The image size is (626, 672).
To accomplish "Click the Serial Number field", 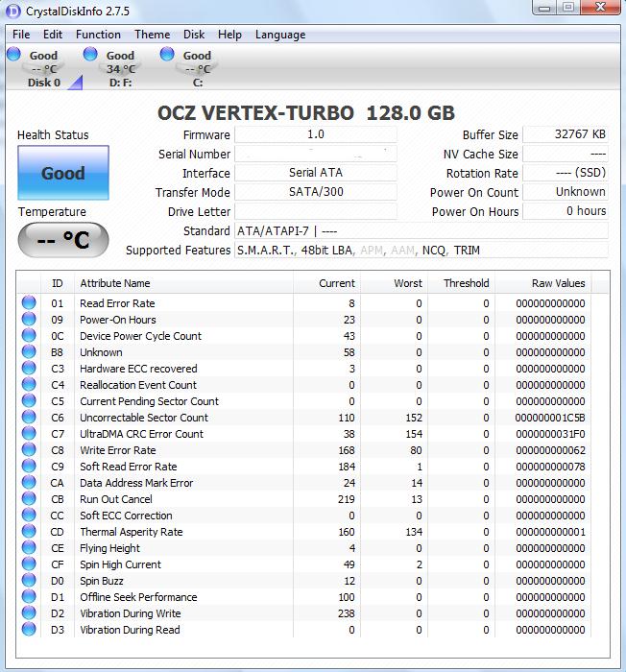I will (x=316, y=154).
